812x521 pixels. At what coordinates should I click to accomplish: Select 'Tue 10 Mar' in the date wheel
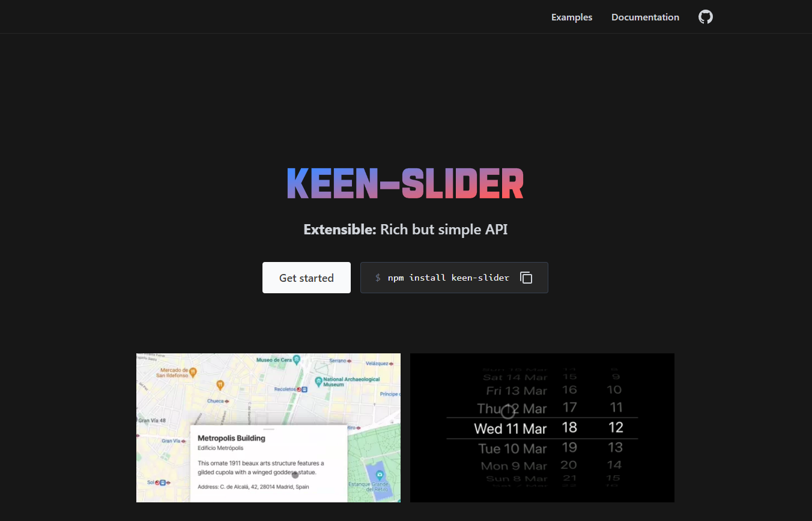(512, 448)
